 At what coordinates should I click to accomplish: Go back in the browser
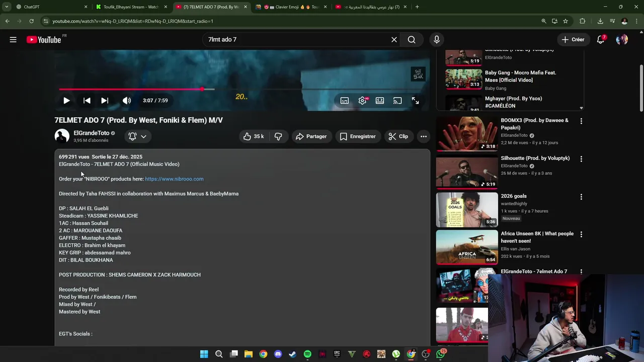7,21
